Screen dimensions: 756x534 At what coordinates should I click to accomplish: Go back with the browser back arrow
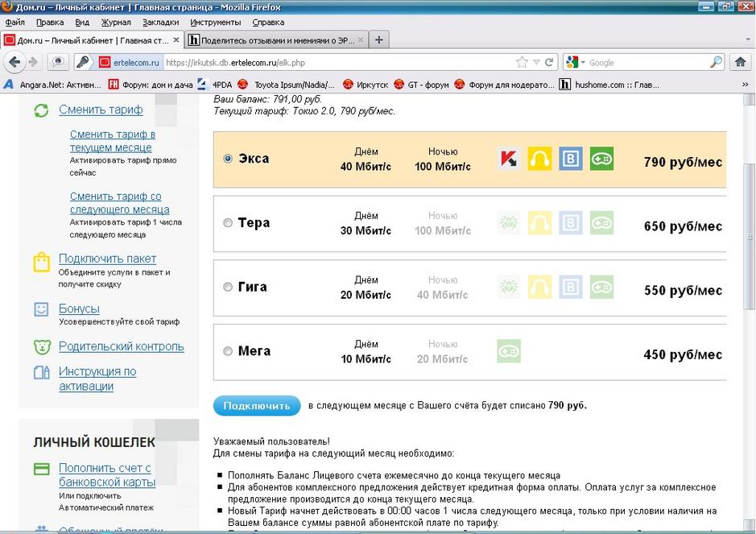click(x=14, y=62)
